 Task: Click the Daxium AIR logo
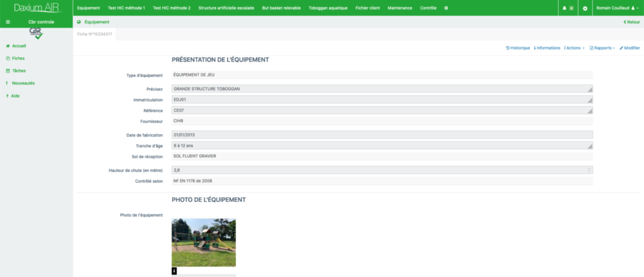[38, 8]
